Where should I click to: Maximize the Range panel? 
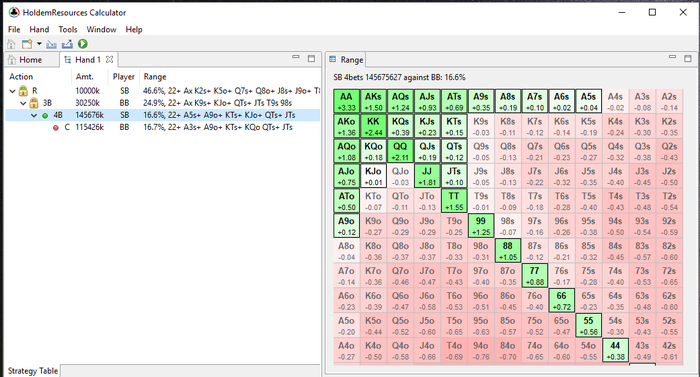pos(688,59)
